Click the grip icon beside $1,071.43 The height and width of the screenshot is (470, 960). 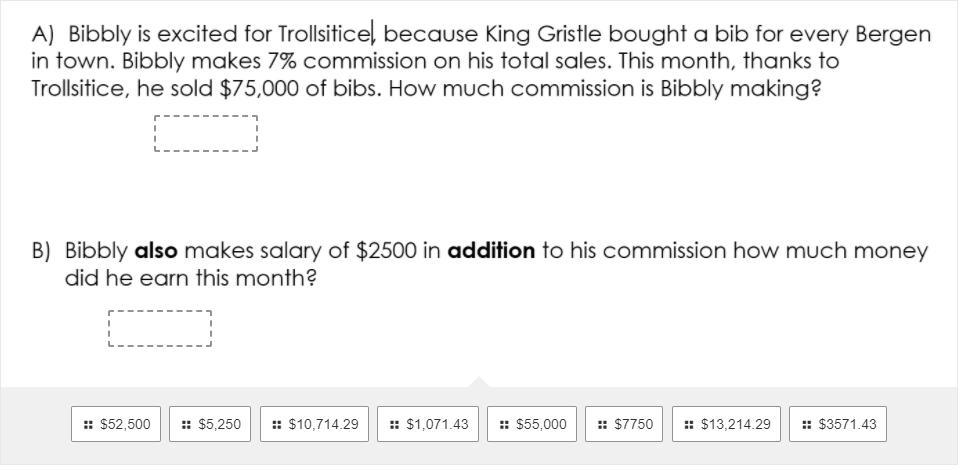(395, 425)
